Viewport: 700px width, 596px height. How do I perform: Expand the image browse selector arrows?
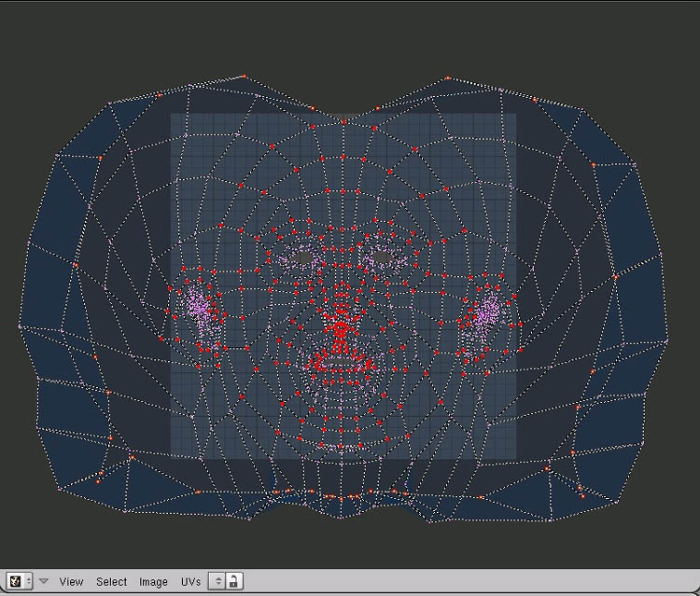tap(218, 581)
